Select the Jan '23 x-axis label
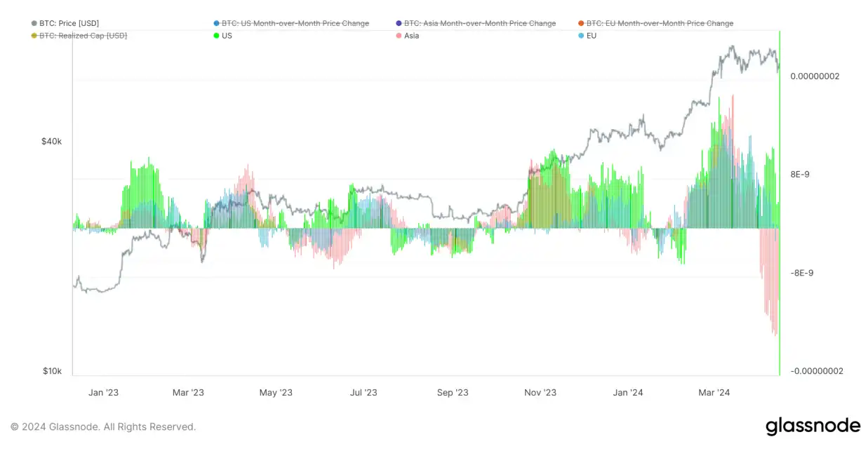 pyautogui.click(x=104, y=393)
